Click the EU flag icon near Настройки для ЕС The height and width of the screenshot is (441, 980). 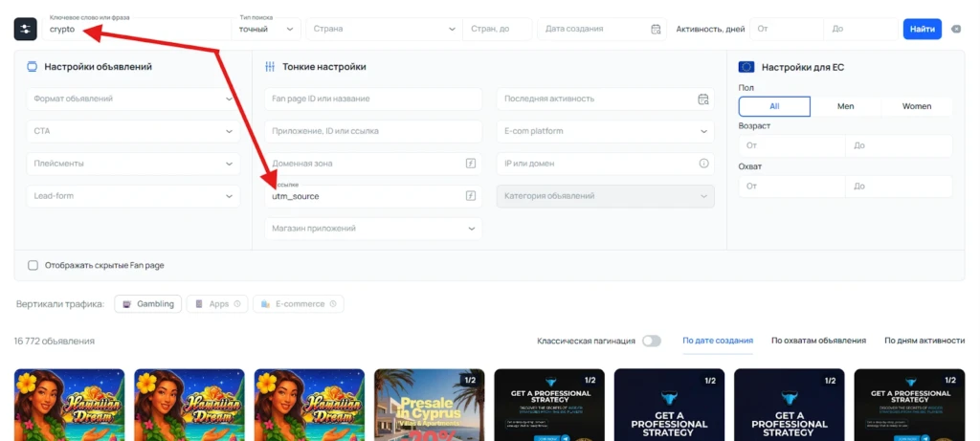point(746,67)
